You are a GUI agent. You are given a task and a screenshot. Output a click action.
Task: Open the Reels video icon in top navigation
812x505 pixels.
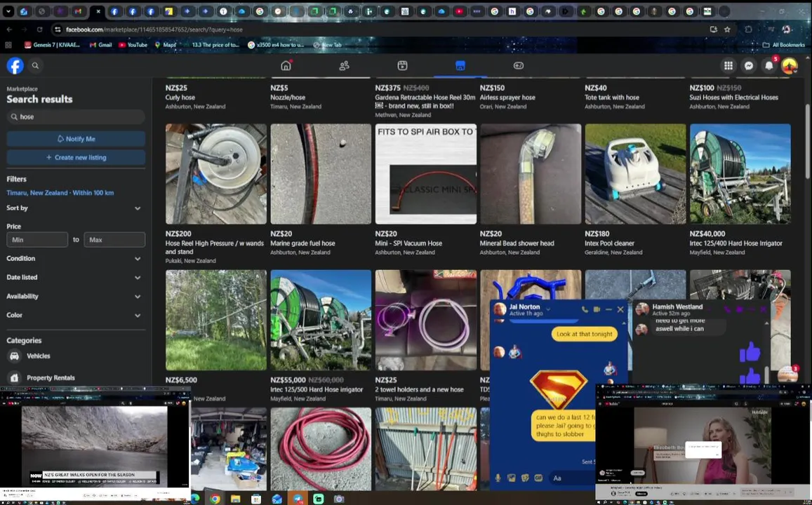(x=402, y=66)
